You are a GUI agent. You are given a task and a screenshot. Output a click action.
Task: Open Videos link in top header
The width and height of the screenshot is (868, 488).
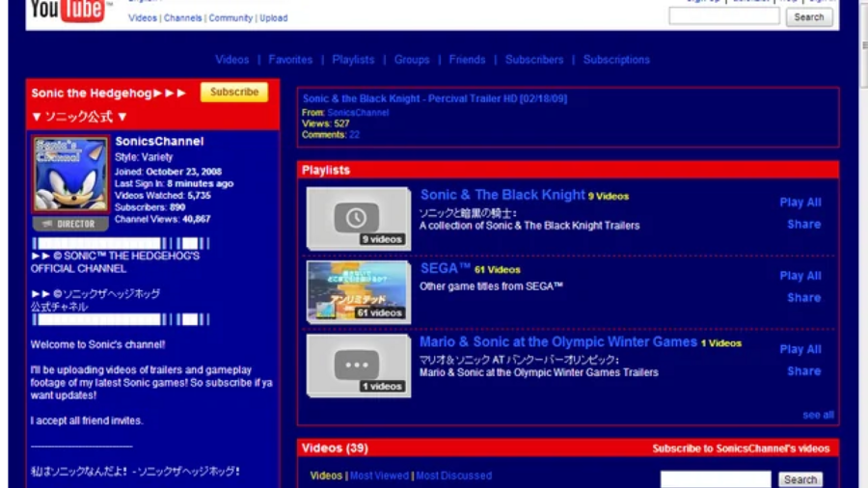tap(143, 17)
